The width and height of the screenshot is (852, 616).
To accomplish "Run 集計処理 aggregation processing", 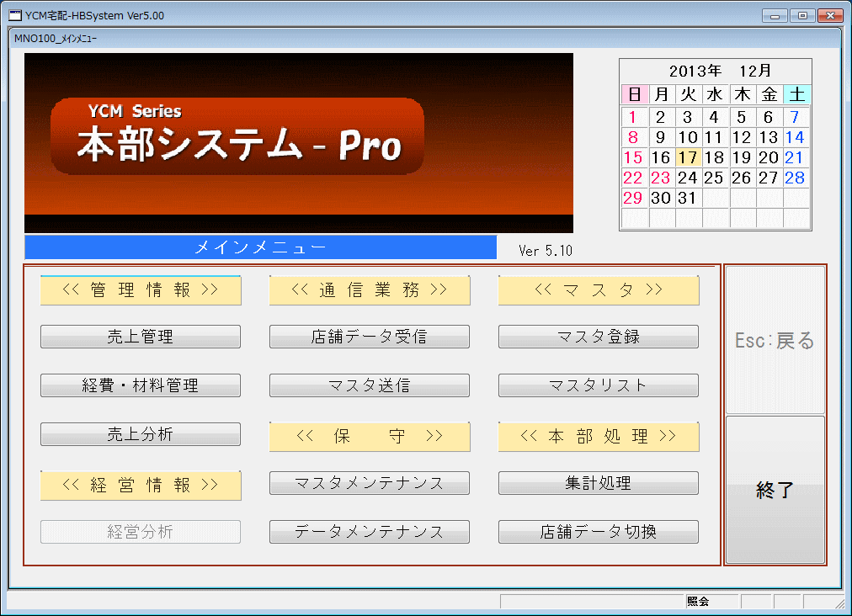I will (599, 483).
